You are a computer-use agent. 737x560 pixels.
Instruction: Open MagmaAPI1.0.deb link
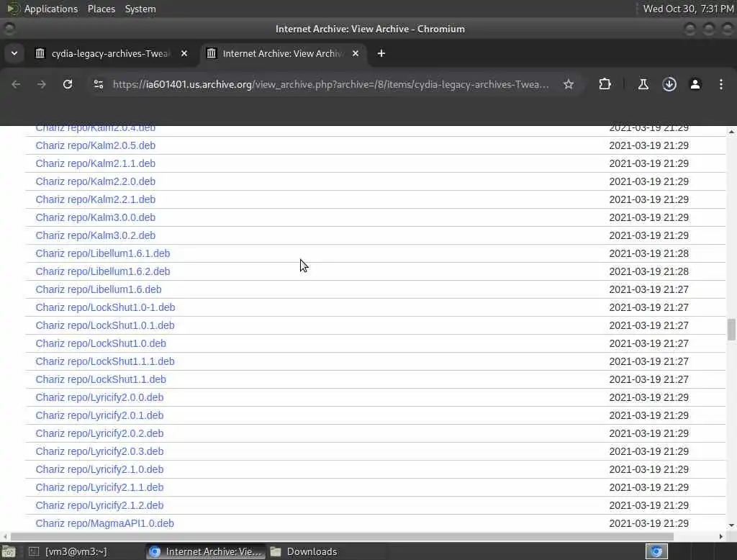[x=105, y=523]
